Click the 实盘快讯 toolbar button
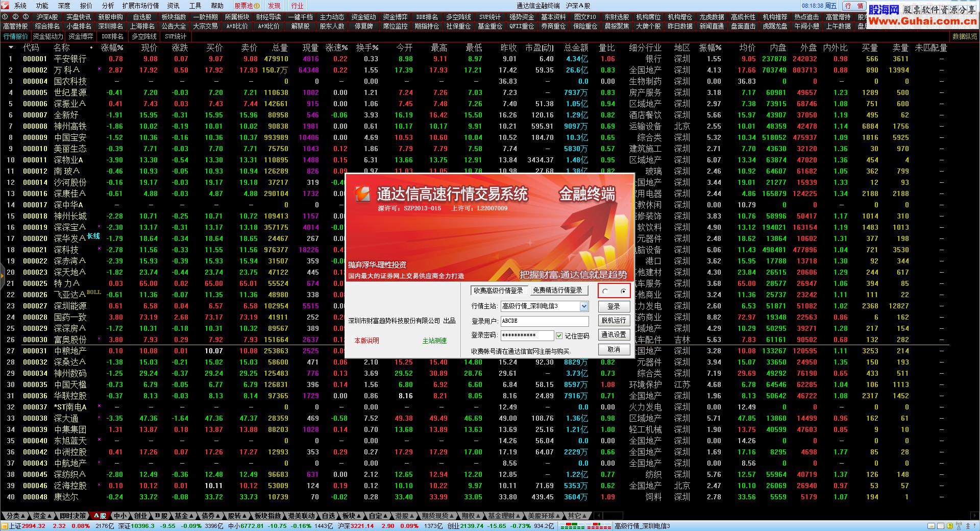Screen dimensions: 980x531 tap(79, 17)
